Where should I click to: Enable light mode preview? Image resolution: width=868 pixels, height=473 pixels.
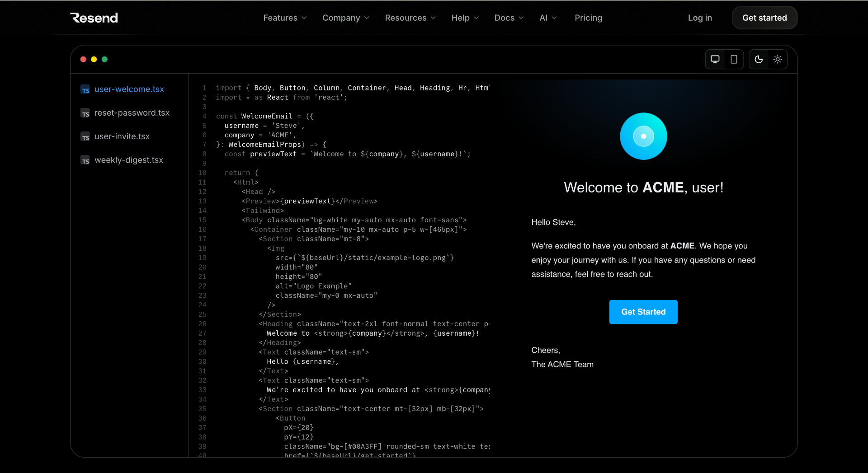tap(778, 59)
